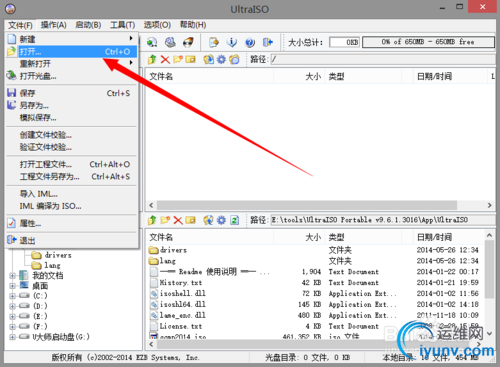Screen dimensions: 500x367
Task: Open the 重新打开 submenu
Action: 71,64
